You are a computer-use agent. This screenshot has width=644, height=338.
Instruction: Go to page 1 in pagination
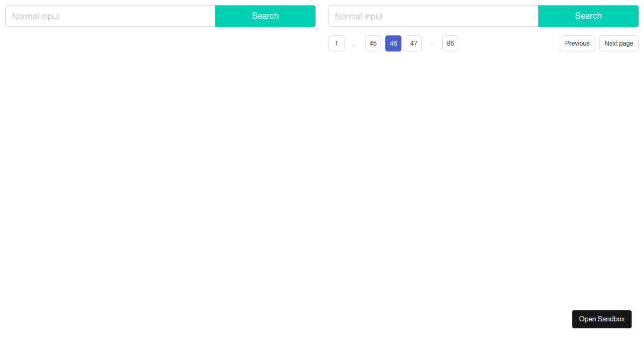point(336,43)
